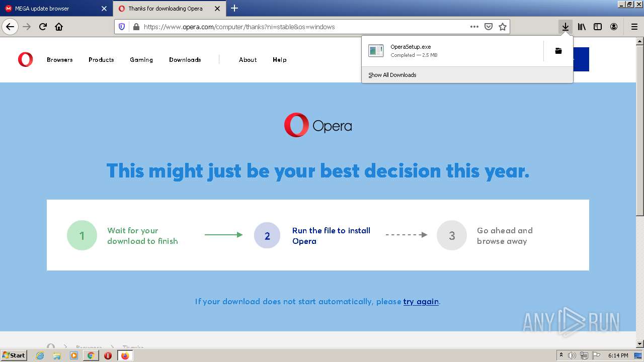Open the Products navigation item
Viewport: 644px width, 362px height.
(101, 60)
